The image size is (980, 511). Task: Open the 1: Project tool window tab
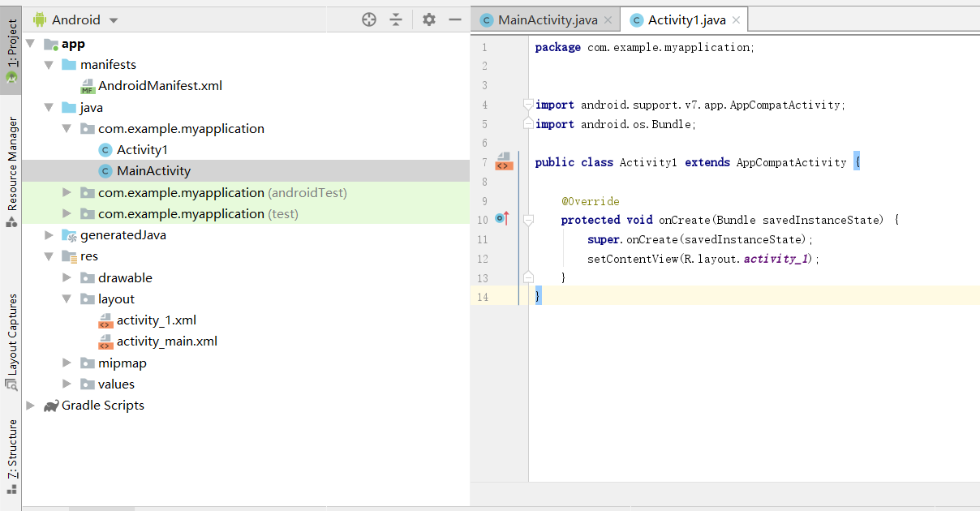pos(11,51)
